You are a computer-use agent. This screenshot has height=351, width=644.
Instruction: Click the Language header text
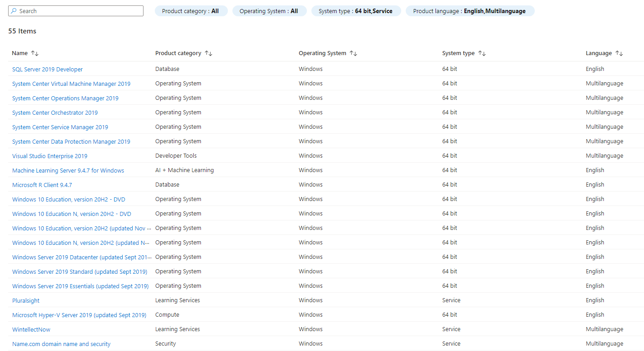coord(599,53)
